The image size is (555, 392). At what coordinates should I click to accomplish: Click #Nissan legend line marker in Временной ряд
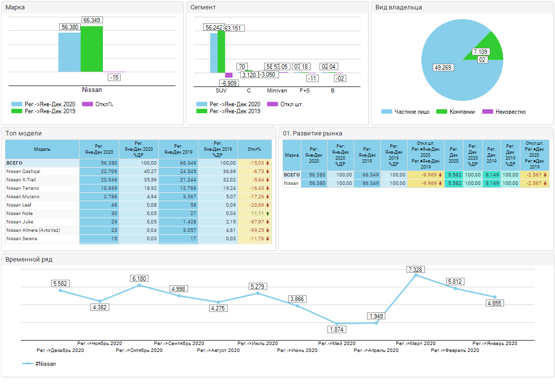click(28, 364)
